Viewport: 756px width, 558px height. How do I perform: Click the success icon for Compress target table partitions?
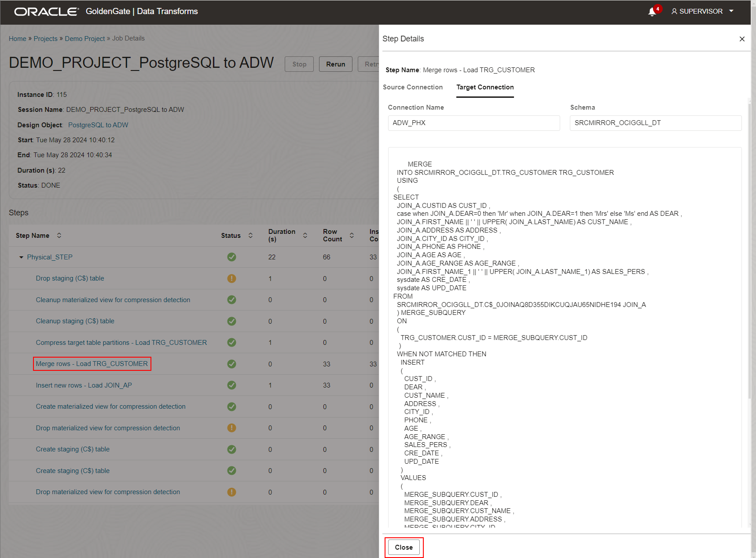[x=231, y=343]
